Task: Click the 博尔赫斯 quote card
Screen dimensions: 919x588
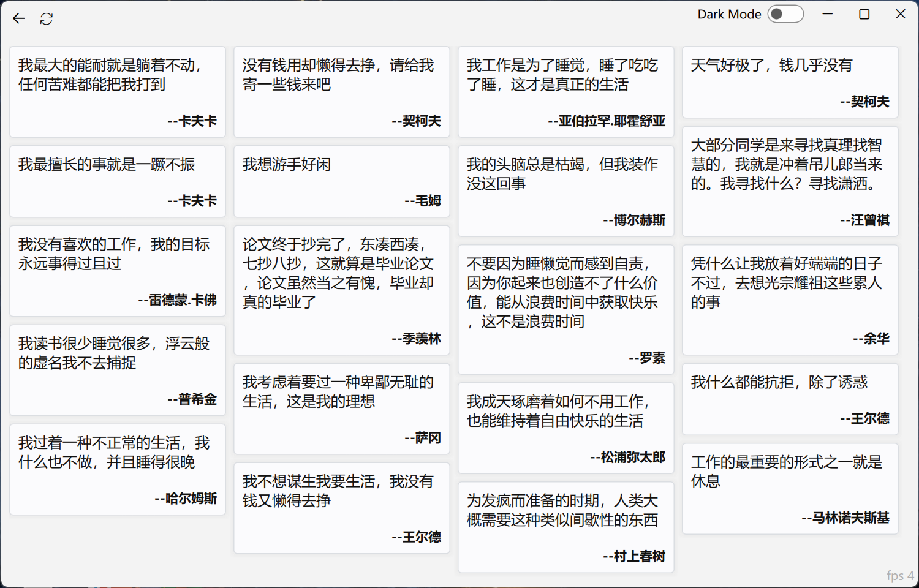Action: [565, 190]
